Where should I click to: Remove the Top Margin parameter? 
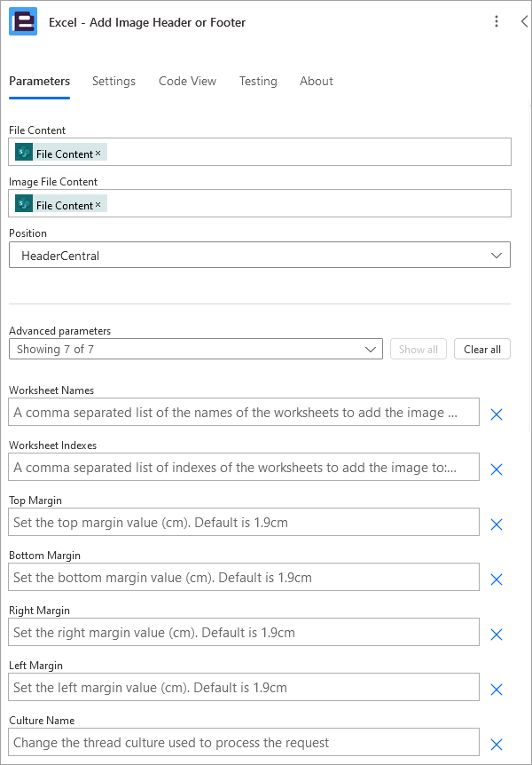[x=496, y=525]
